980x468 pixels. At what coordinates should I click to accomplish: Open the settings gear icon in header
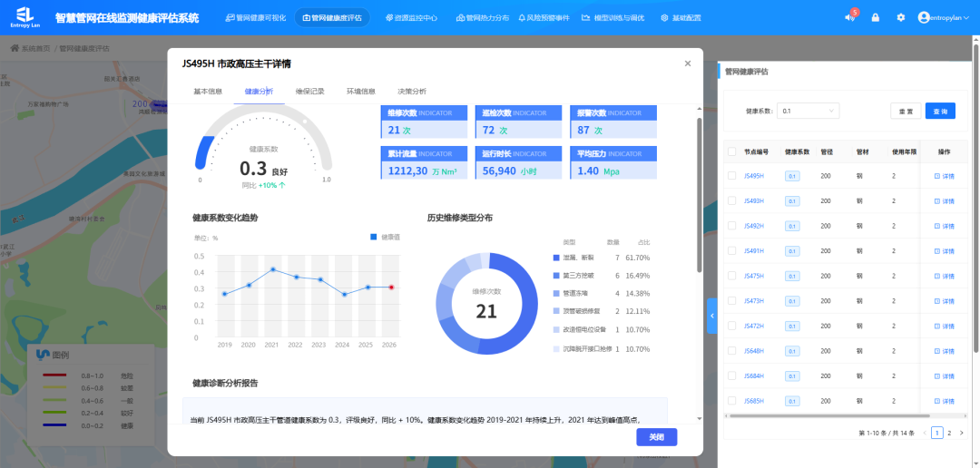(x=901, y=17)
